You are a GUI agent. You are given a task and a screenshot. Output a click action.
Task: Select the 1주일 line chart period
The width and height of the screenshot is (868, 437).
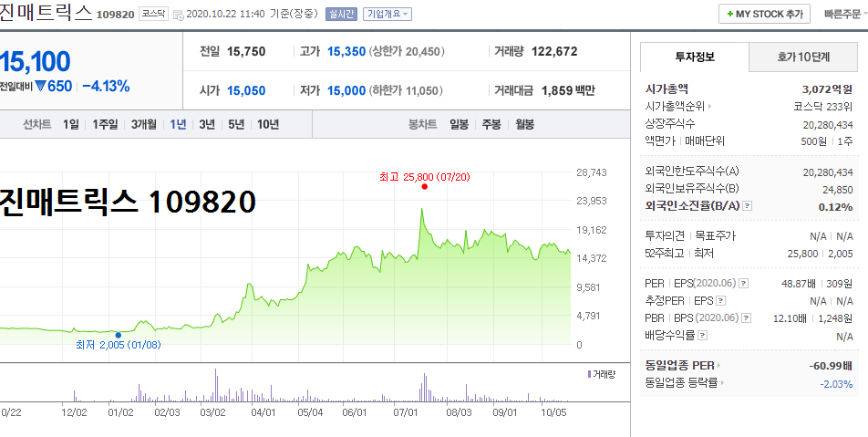pos(105,124)
